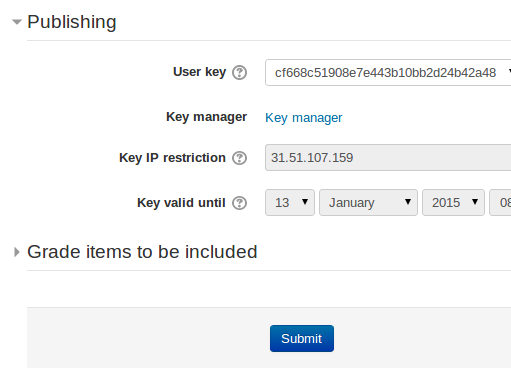This screenshot has height=368, width=511.
Task: Click the bold Key manager label
Action: (x=206, y=117)
